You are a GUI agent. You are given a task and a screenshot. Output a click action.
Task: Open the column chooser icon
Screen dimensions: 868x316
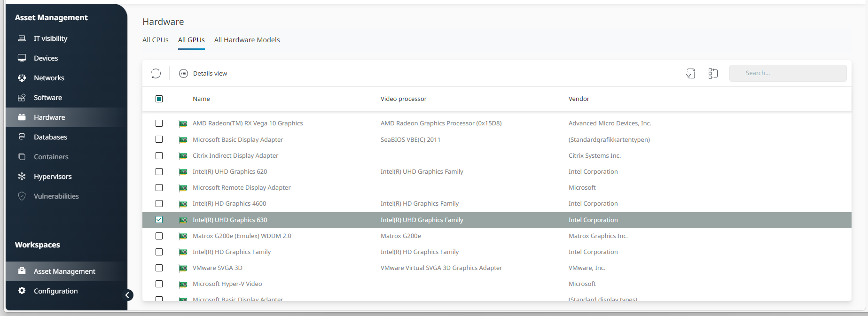coord(713,73)
